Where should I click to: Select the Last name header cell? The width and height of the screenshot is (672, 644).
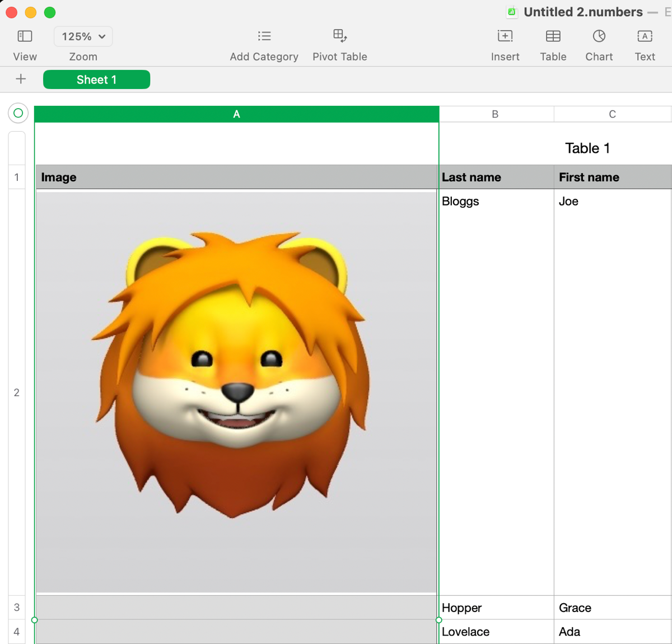click(x=495, y=177)
